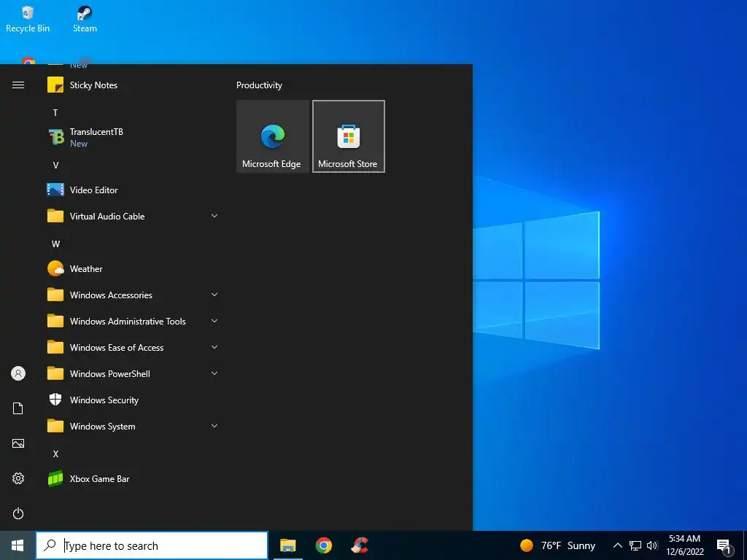Open the notification center icon
This screenshot has height=560, width=747.
tap(724, 547)
